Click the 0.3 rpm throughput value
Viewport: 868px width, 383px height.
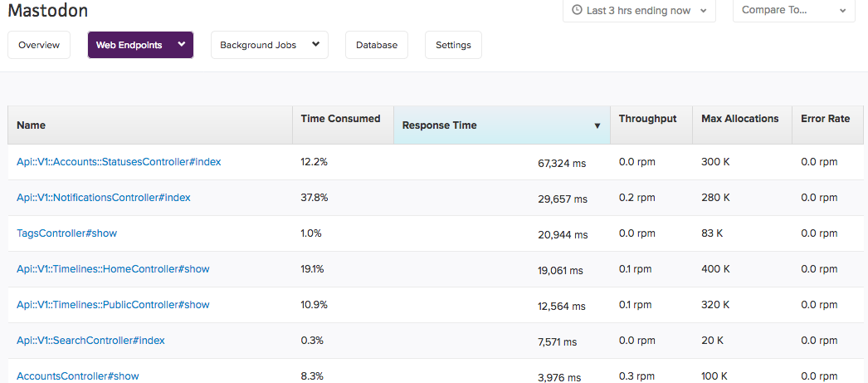point(637,376)
